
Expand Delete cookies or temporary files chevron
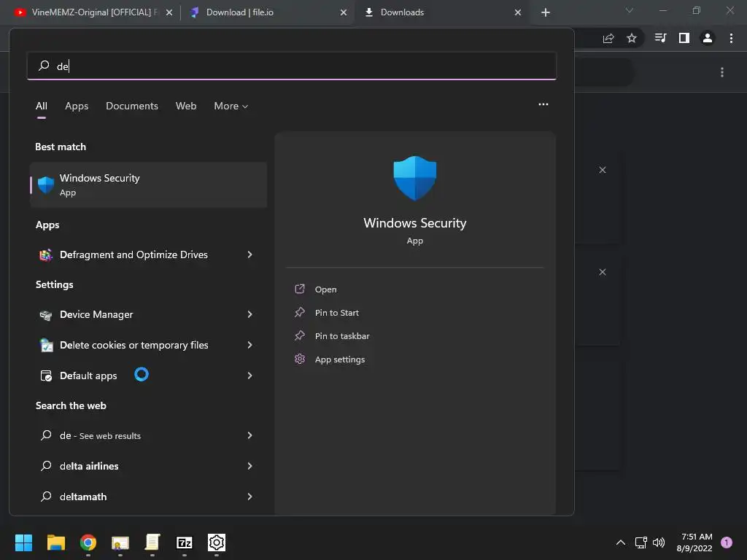pos(249,345)
